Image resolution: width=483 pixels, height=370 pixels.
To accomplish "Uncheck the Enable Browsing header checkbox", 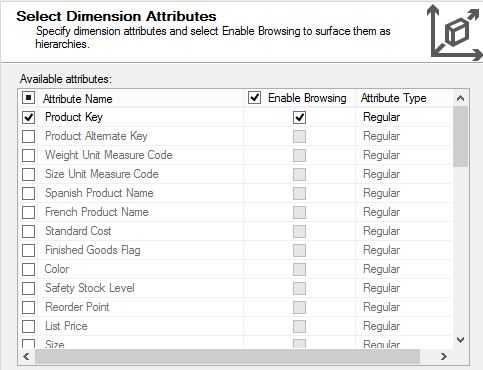I will coord(254,98).
